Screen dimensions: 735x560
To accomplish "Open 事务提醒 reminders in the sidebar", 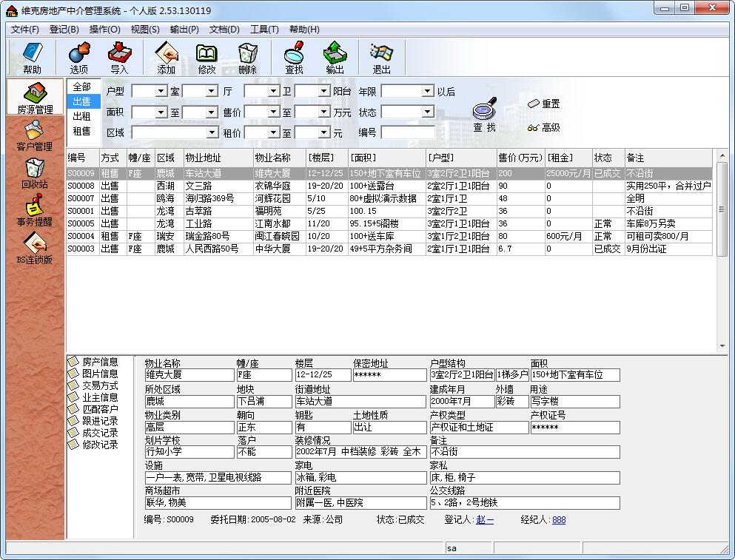I will coord(35,211).
